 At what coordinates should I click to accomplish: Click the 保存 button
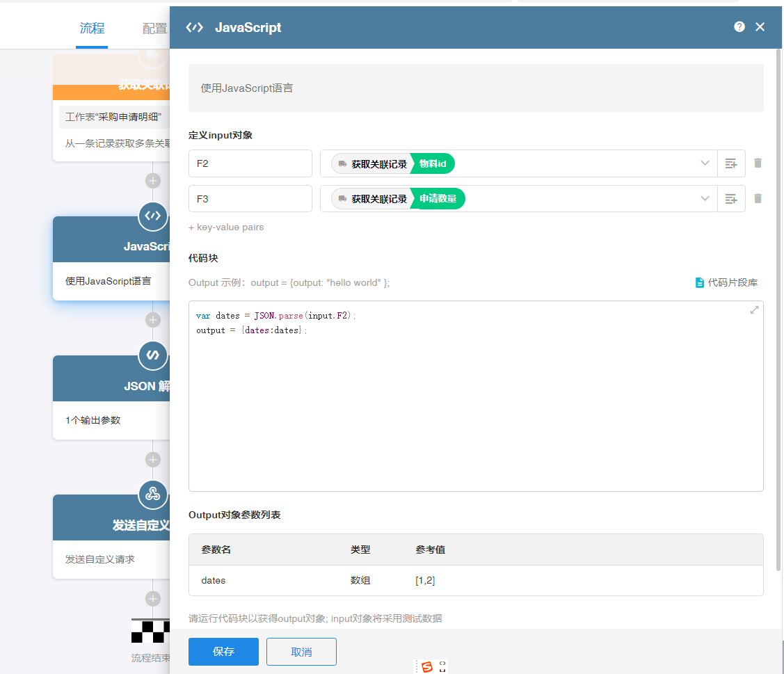[x=223, y=652]
